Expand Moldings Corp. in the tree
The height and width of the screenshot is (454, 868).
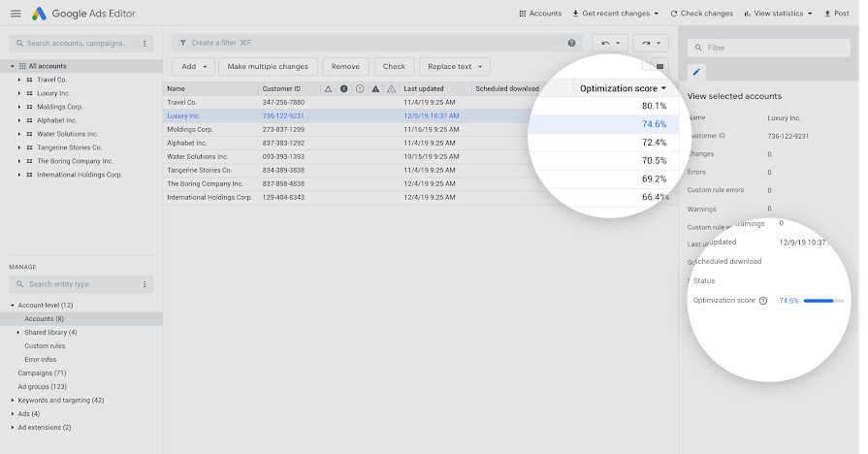tap(18, 107)
